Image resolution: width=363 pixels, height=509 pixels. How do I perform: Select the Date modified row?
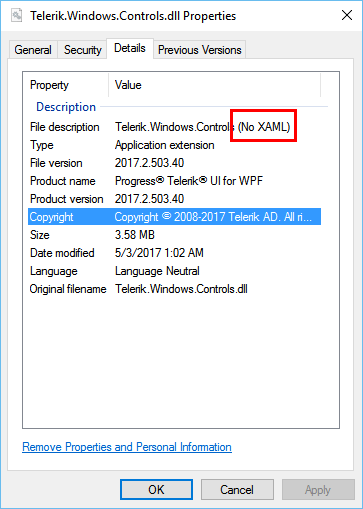[x=174, y=253]
